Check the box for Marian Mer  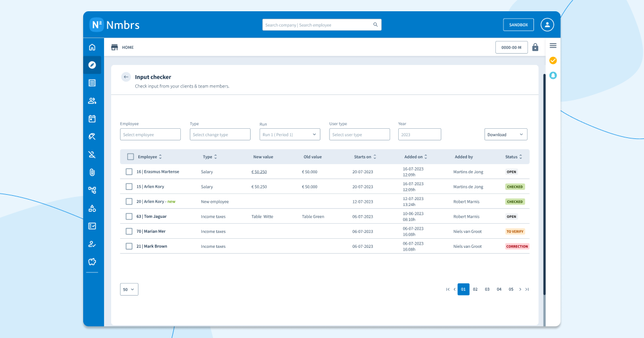tap(129, 231)
